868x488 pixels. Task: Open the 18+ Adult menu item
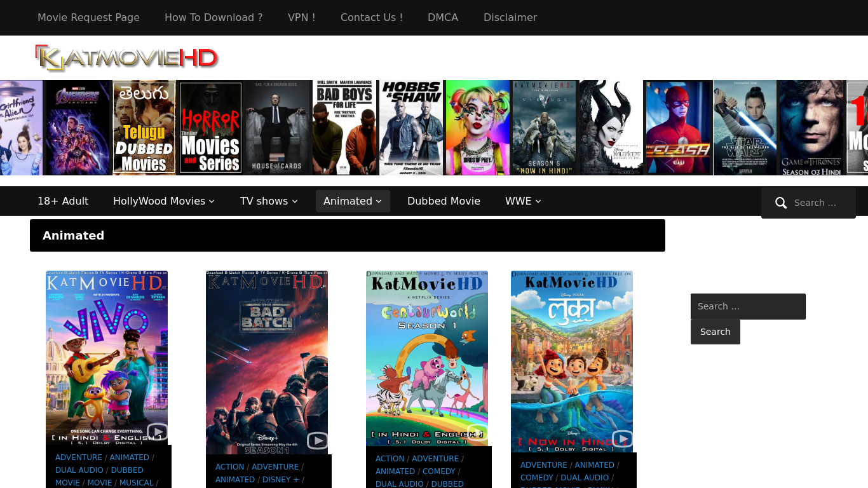click(63, 201)
